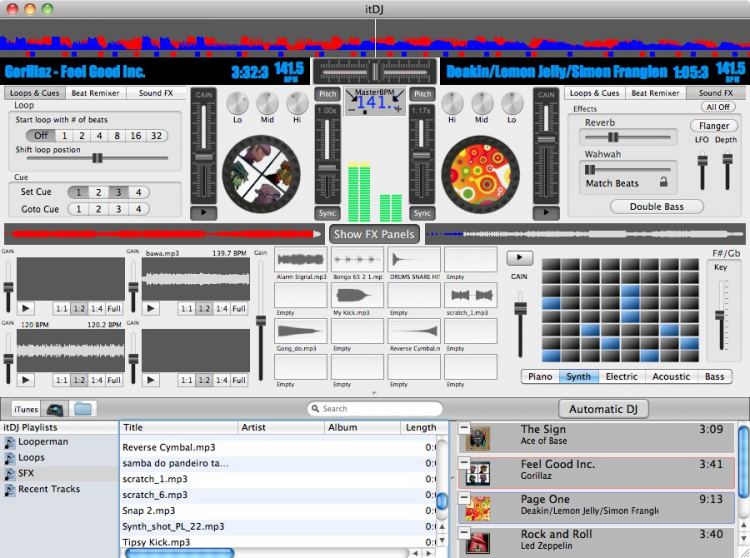
Task: Click the left deck Sync button
Action: [327, 213]
